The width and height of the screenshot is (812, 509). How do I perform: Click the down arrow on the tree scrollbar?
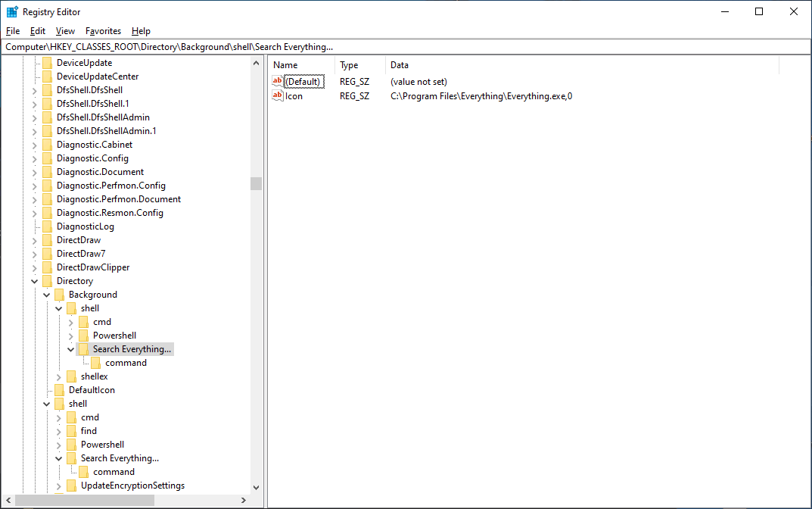(x=256, y=486)
